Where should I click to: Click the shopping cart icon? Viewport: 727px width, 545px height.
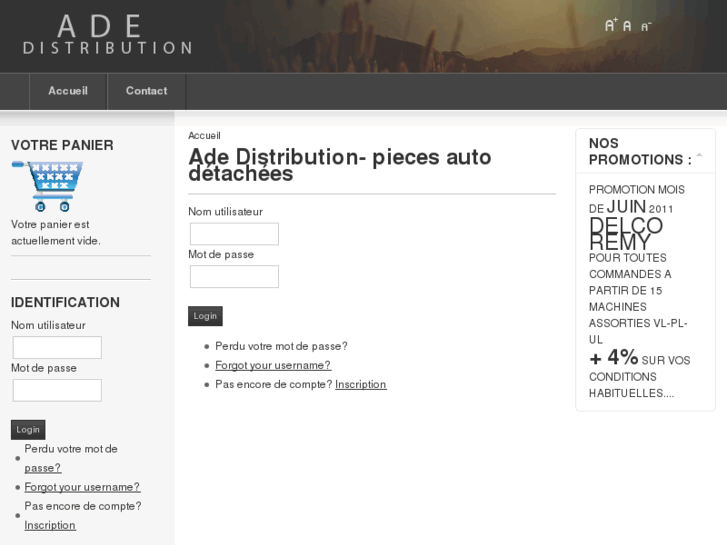(47, 185)
